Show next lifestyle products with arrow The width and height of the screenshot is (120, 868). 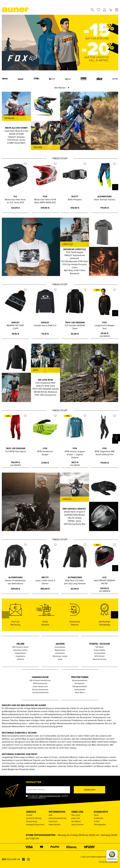[x=115, y=313]
